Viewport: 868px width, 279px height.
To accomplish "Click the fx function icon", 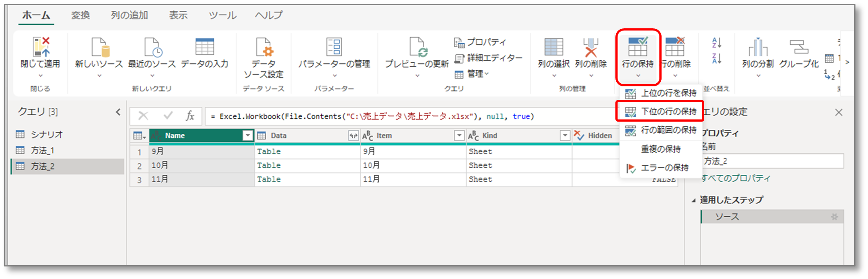I will pos(190,116).
